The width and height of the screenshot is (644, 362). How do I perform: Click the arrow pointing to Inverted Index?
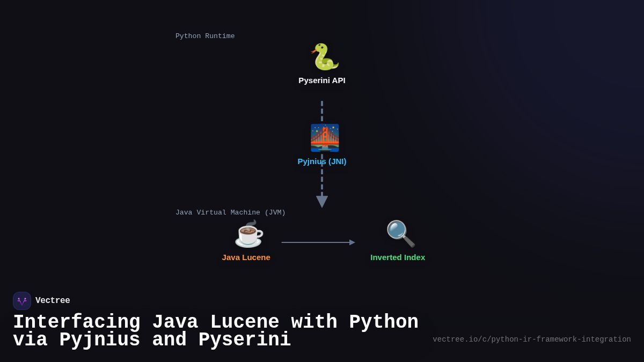tap(319, 242)
